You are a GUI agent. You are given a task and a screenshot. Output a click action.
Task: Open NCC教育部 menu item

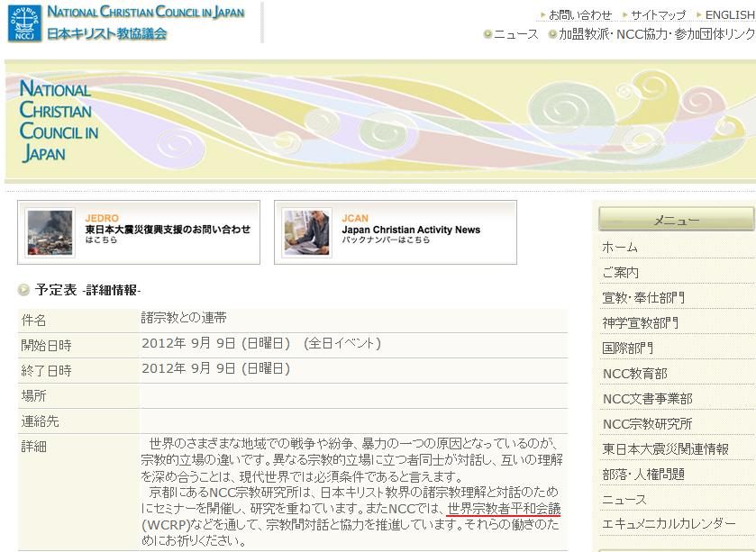[x=634, y=374]
